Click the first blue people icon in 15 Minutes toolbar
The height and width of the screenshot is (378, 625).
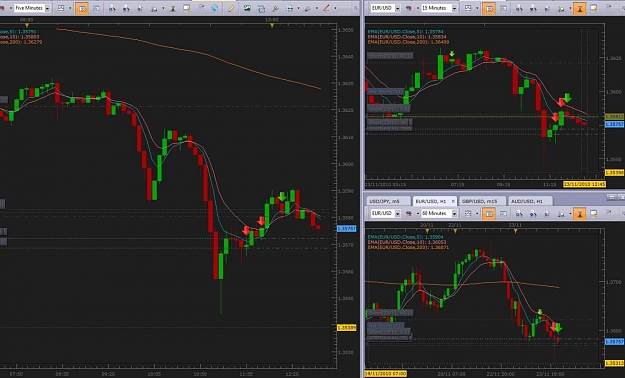[519, 8]
